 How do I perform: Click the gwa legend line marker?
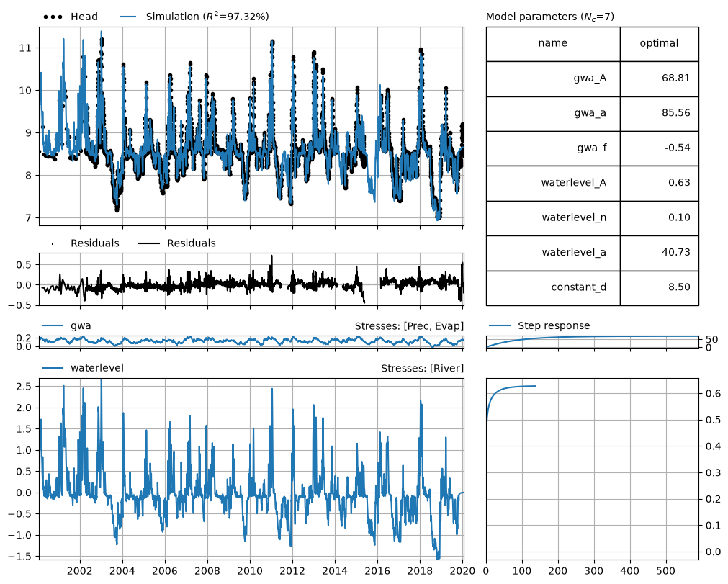pos(53,326)
